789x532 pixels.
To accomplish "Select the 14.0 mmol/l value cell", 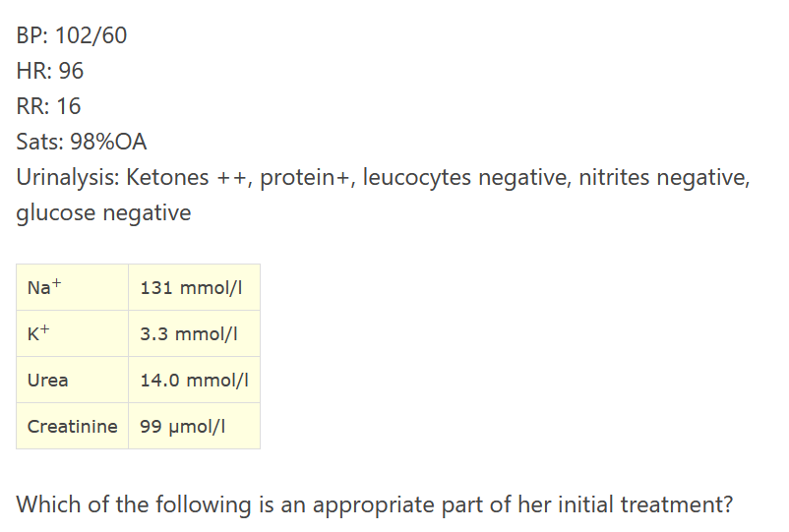I will pyautogui.click(x=194, y=380).
